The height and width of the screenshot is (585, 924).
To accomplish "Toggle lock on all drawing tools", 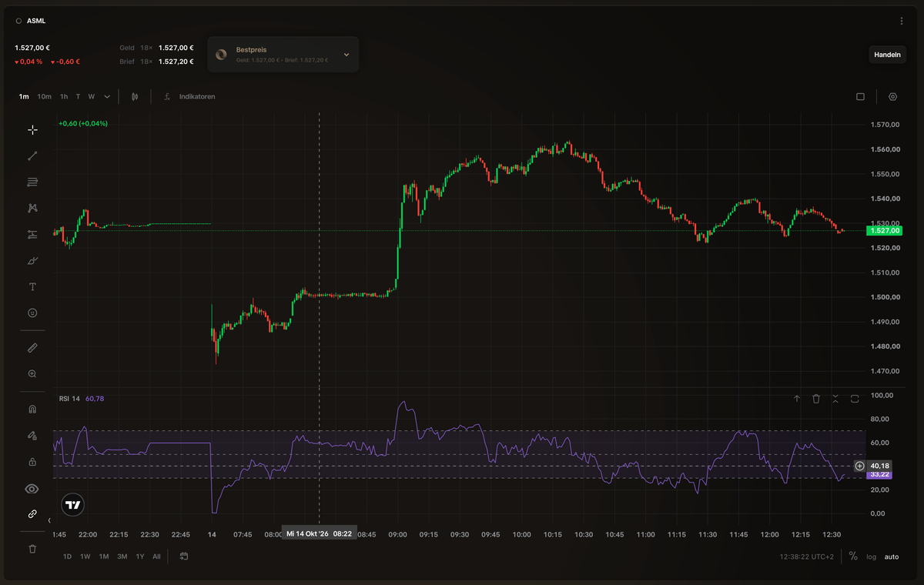I will point(32,461).
